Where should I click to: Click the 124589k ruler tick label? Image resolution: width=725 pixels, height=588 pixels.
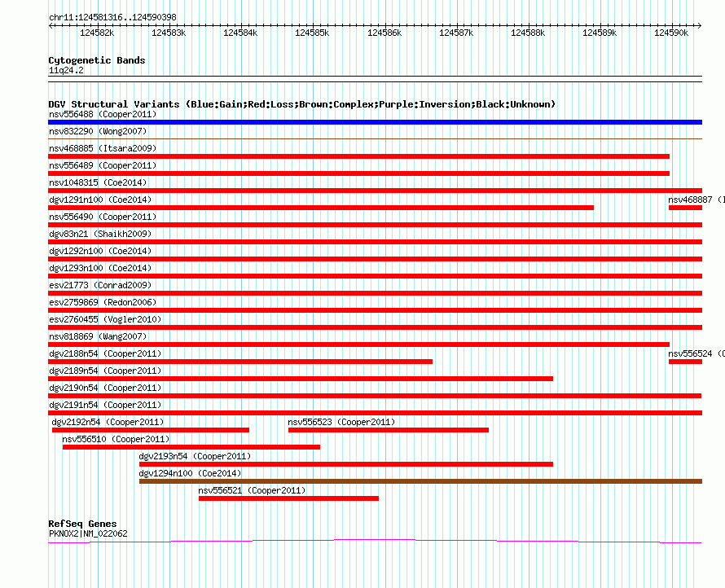[x=600, y=33]
